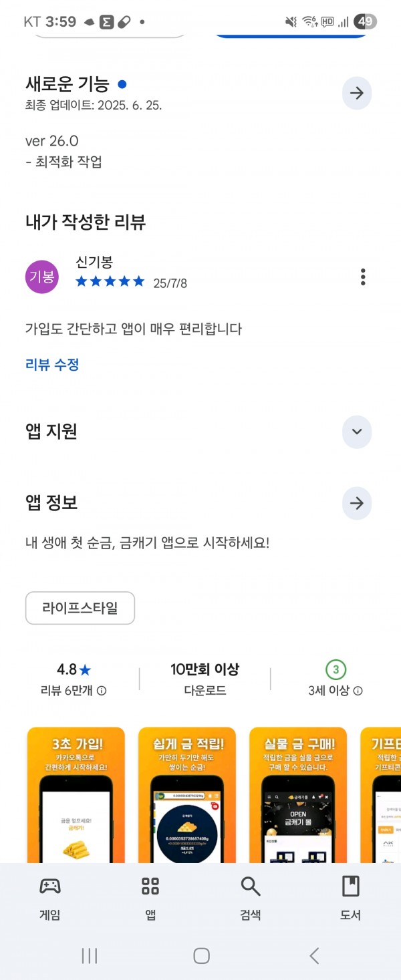Open the 실물 금 구매 screenshot thumbnail
The height and width of the screenshot is (980, 401).
point(298,795)
